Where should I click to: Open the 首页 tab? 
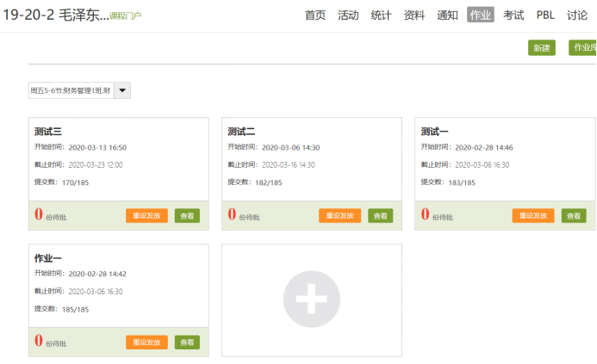tap(315, 15)
